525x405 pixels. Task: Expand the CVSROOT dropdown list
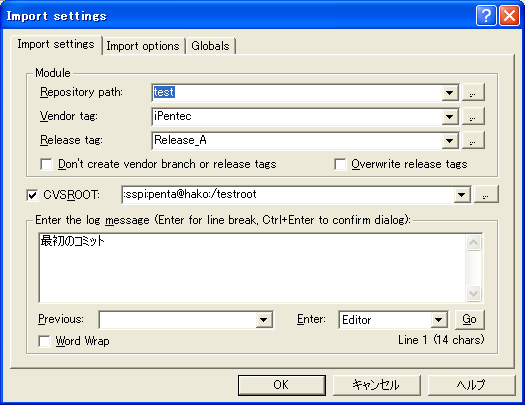tap(462, 195)
